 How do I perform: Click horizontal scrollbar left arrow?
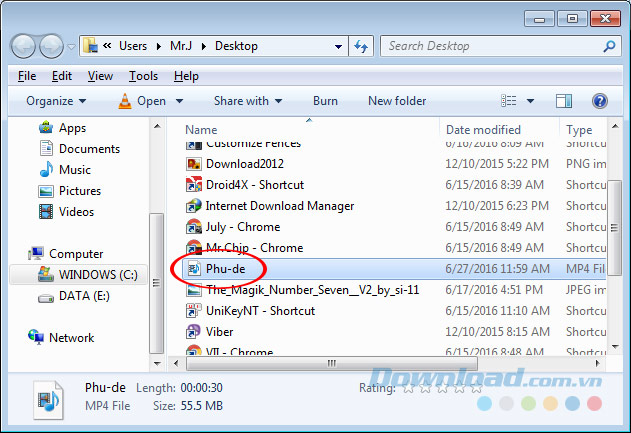pos(176,363)
